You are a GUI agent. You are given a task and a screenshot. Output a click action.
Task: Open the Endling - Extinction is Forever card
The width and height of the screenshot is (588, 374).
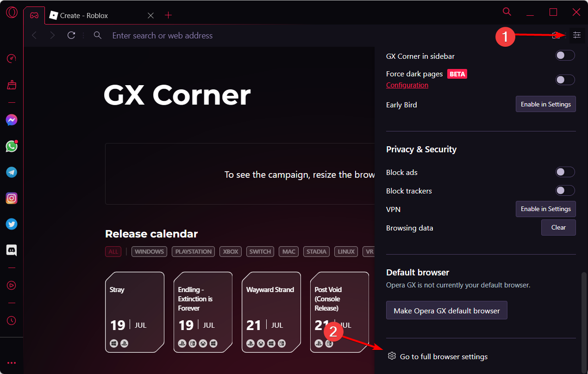coord(203,312)
